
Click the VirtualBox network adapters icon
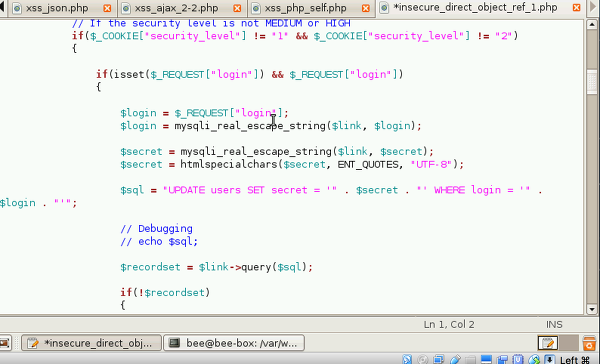(439, 360)
